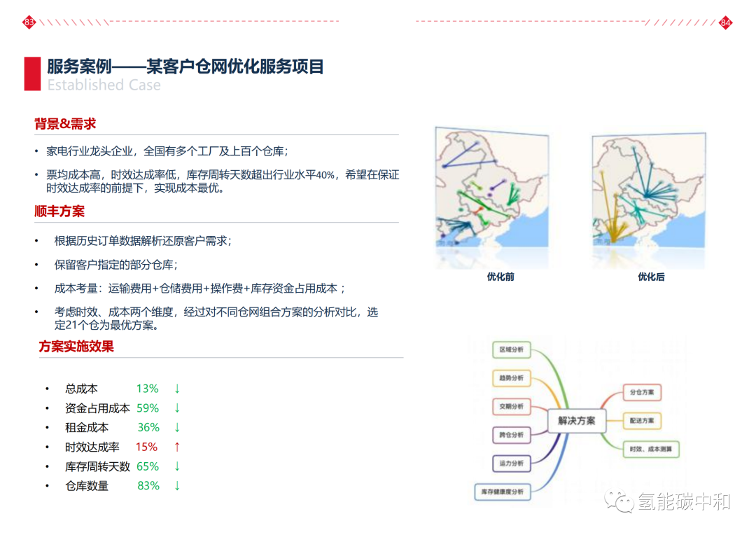Click the 背景&需求 section heading
The width and height of the screenshot is (756, 535).
[x=65, y=124]
